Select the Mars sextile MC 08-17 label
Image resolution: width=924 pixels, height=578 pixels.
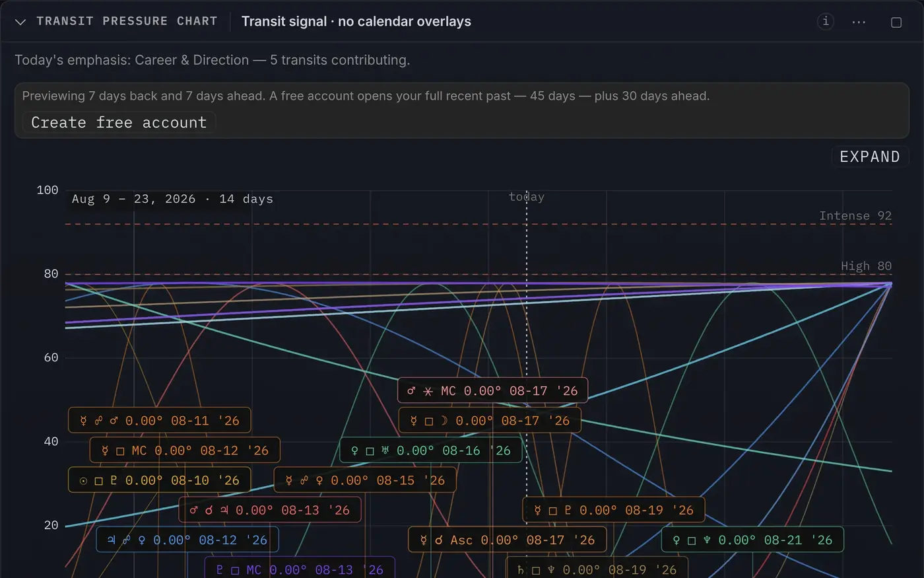pyautogui.click(x=492, y=390)
